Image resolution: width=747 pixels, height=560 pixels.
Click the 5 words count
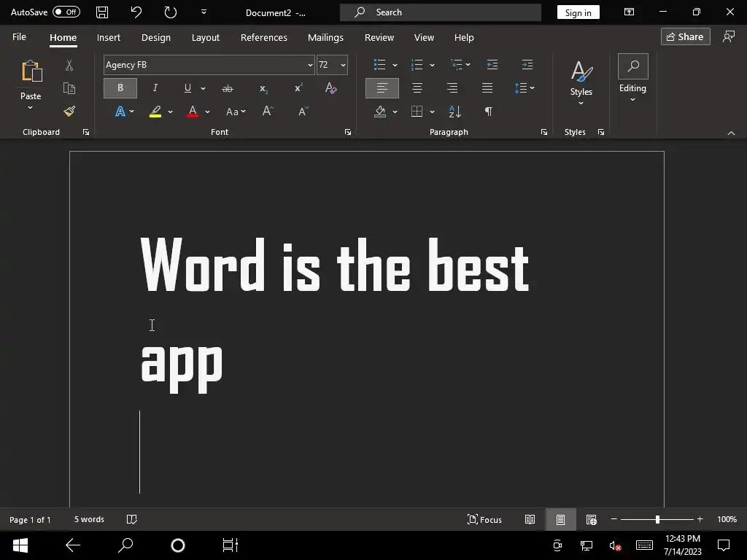(89, 519)
